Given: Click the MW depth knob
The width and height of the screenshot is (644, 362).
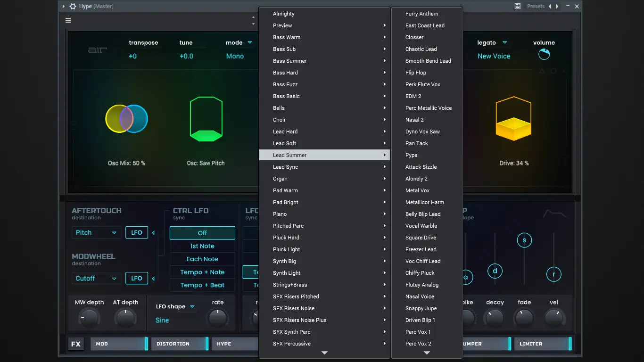Looking at the screenshot, I should [89, 319].
